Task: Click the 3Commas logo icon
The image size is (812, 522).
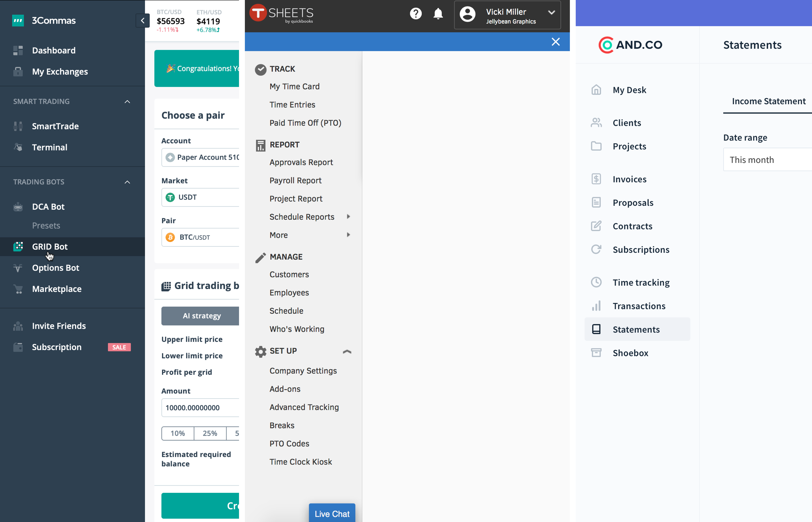Action: (18, 20)
